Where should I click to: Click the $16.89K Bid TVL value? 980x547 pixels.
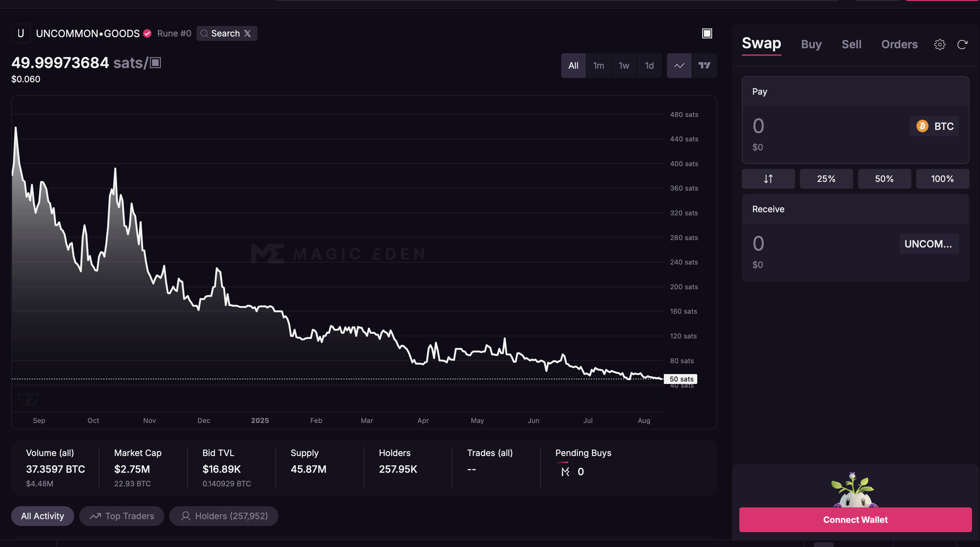pyautogui.click(x=221, y=469)
